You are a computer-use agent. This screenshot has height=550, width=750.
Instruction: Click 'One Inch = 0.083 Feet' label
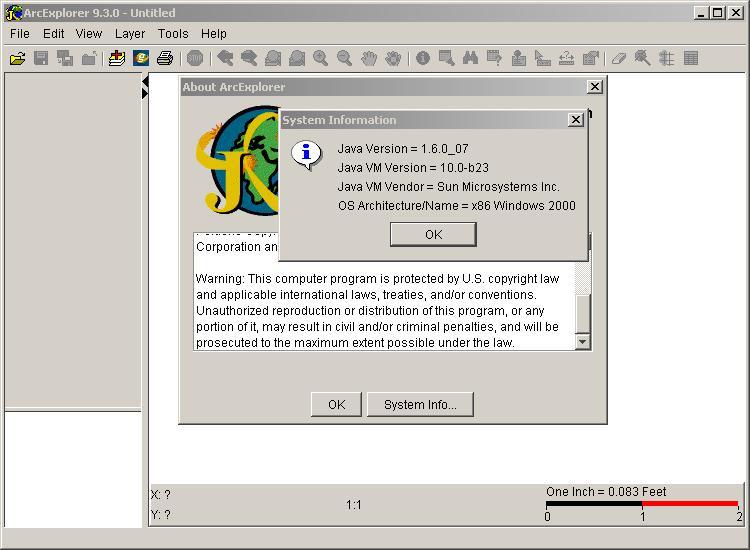coord(606,492)
